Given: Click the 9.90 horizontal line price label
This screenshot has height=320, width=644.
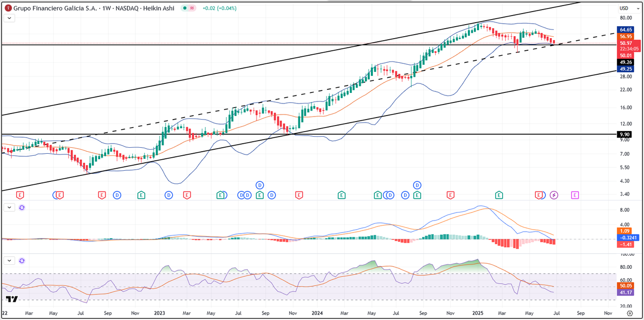Looking at the screenshot, I should click(x=624, y=134).
